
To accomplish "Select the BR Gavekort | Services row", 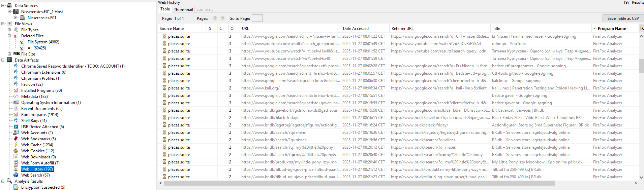I will pyautogui.click(x=398, y=110).
